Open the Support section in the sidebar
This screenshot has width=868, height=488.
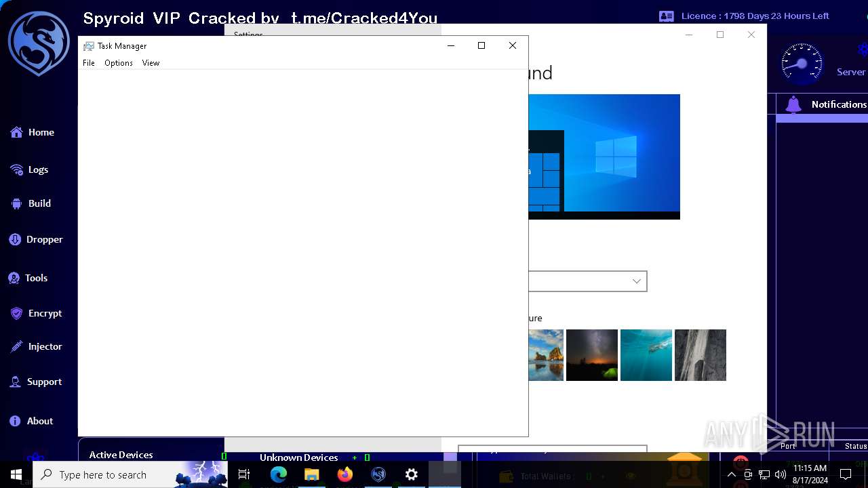(35, 382)
